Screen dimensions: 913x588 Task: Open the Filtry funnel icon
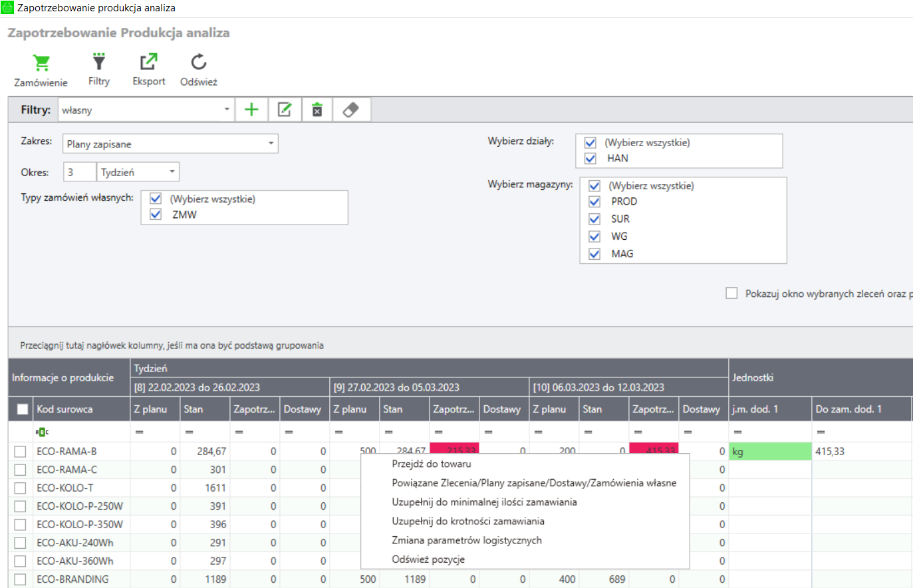click(x=98, y=62)
